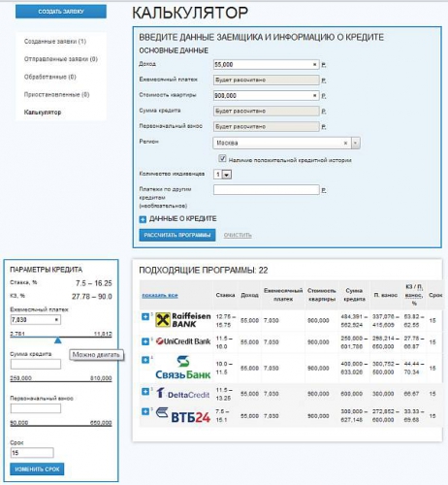Expand the Данные о кредите section
Screen dimensions: 448x485
pyautogui.click(x=143, y=219)
